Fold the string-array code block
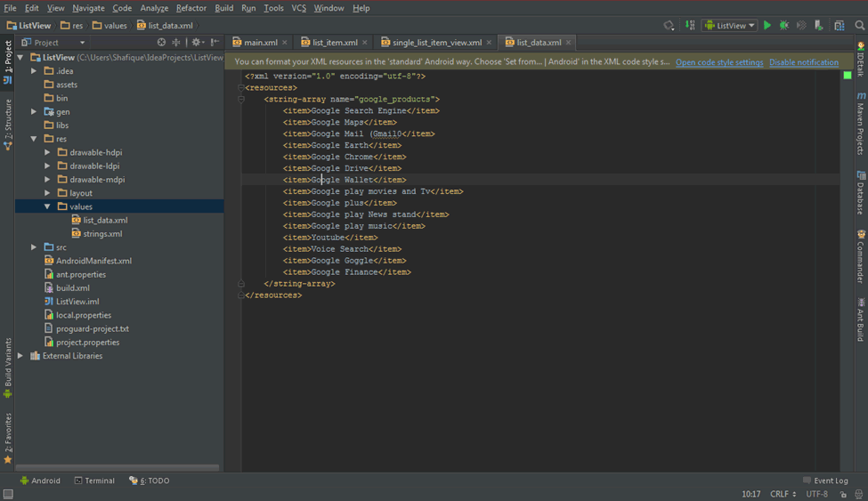The height and width of the screenshot is (501, 868). coord(241,99)
